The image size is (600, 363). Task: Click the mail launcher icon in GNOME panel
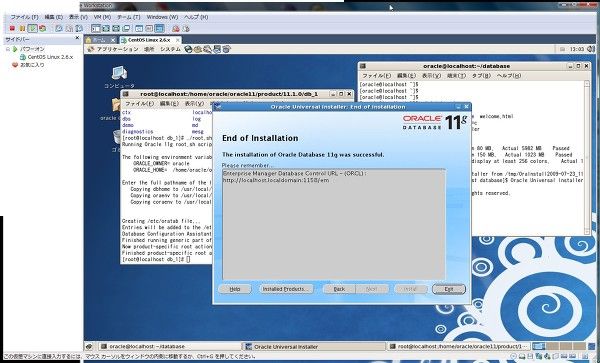(x=197, y=49)
